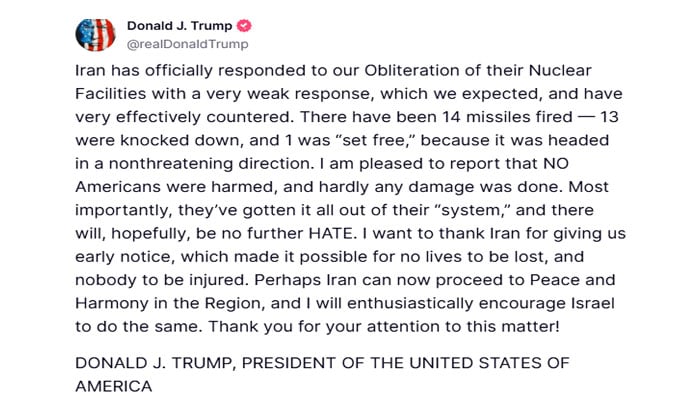
Task: Open the Donald J. Trump display name
Action: (179, 26)
